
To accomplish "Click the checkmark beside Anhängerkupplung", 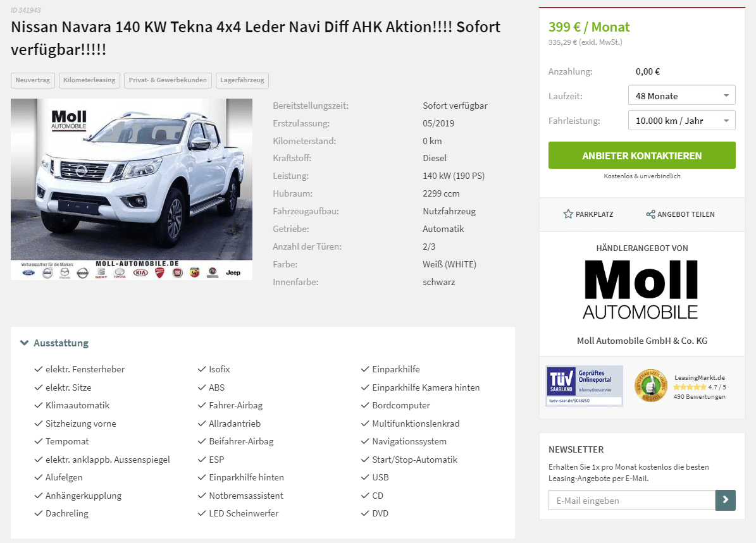I will click(39, 496).
